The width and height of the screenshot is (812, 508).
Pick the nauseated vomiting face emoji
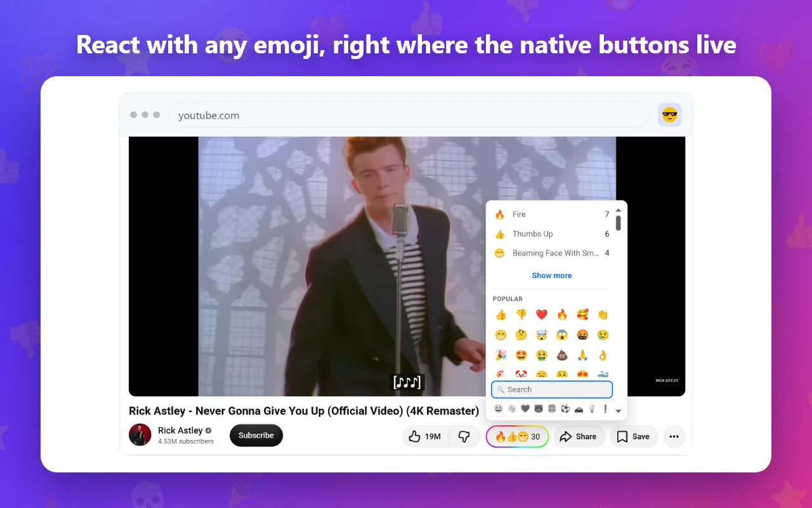[542, 355]
